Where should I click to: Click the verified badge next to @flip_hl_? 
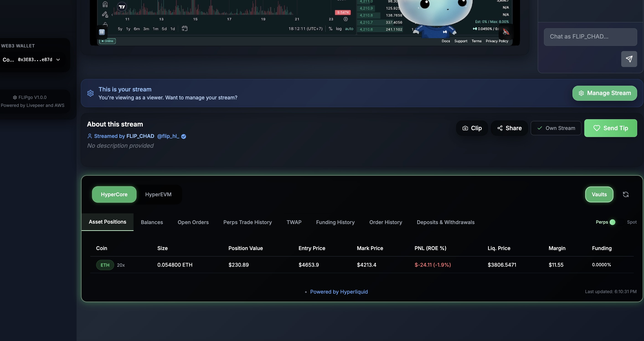coord(183,136)
